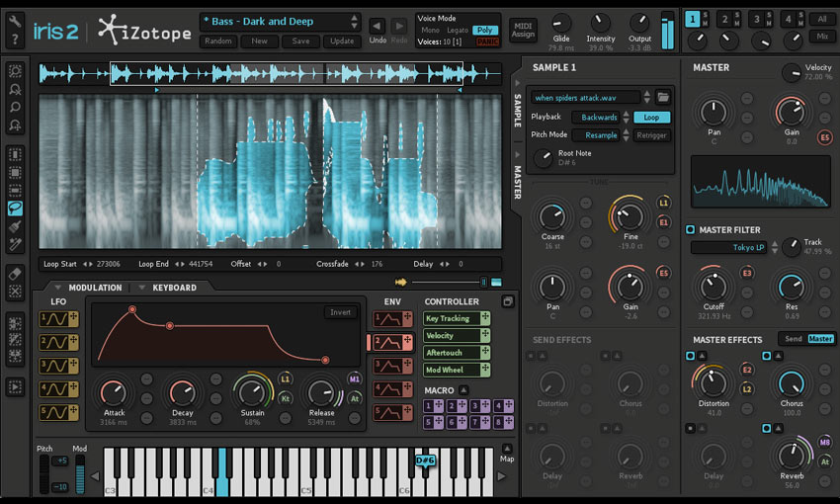This screenshot has width=840, height=504.
Task: Select Envelope 3 in ENV list
Action: 389,365
